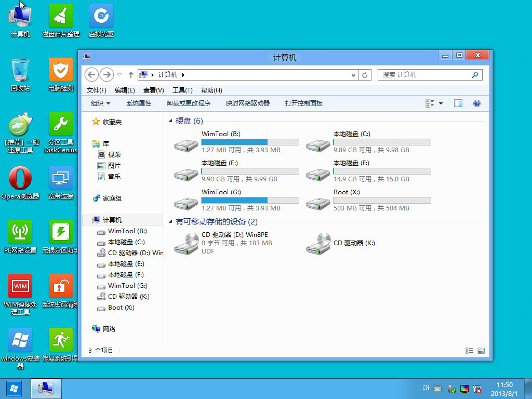Open 一键还原工具 desktop shortcut
This screenshot has height=399, width=532.
tap(20, 133)
